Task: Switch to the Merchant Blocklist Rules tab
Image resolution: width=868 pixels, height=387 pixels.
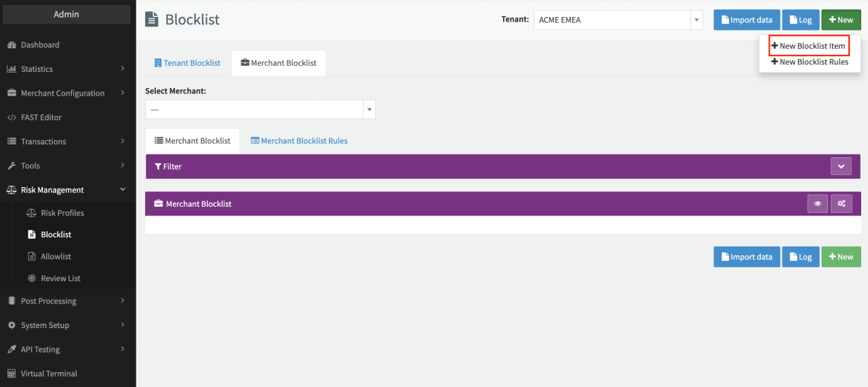Action: tap(299, 141)
